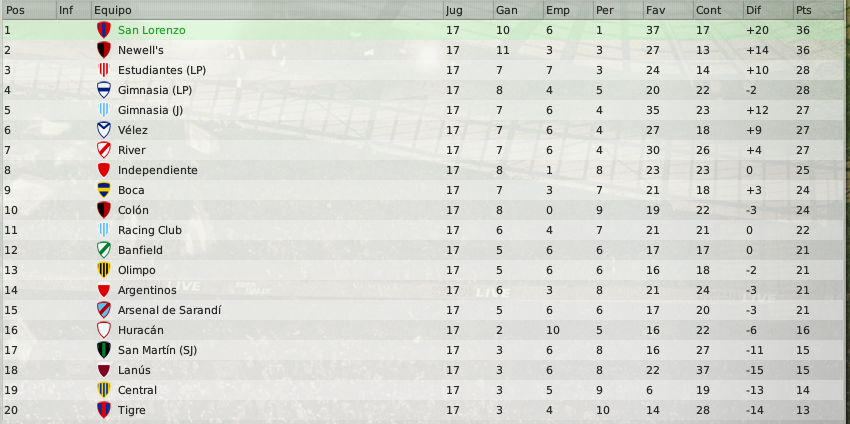Click the Boca club badge
This screenshot has height=424, width=850.
click(x=104, y=190)
